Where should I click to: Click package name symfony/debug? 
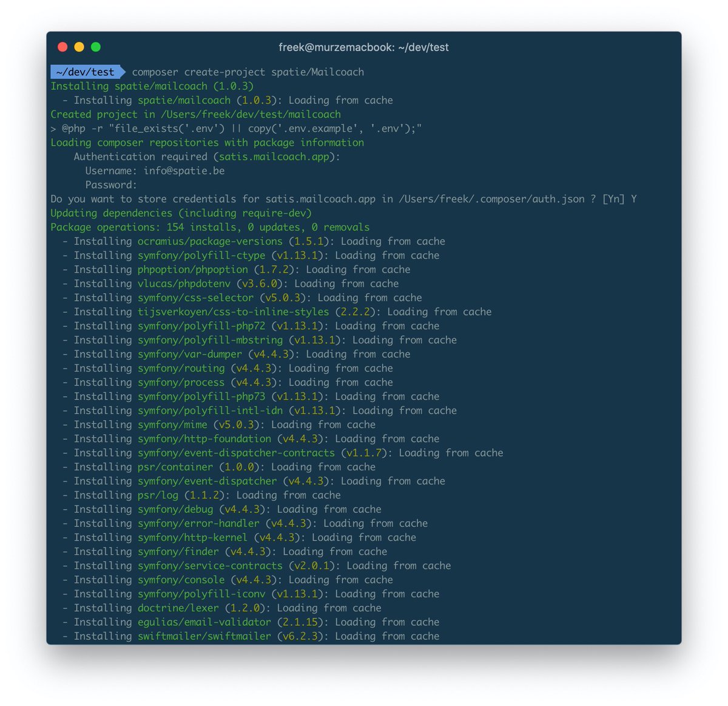coord(175,509)
